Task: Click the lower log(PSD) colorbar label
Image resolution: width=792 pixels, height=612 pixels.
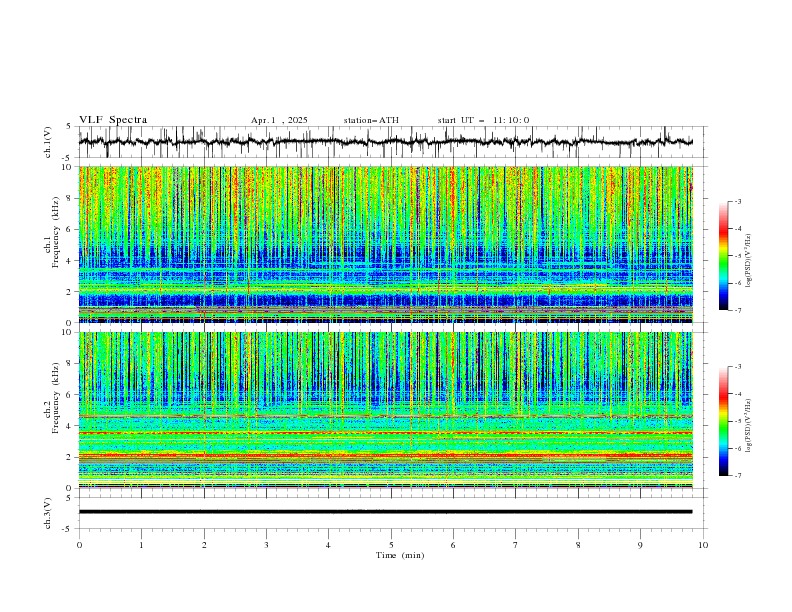Action: pos(748,426)
